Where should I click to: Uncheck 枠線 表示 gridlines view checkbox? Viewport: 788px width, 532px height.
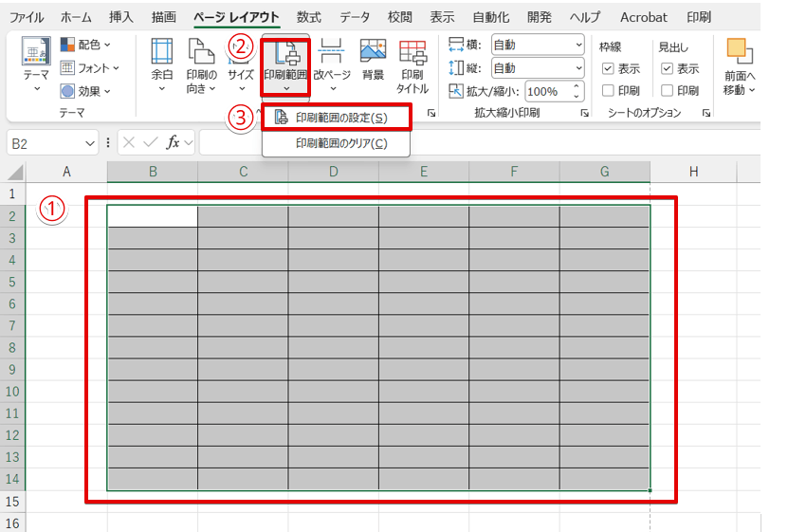point(608,68)
